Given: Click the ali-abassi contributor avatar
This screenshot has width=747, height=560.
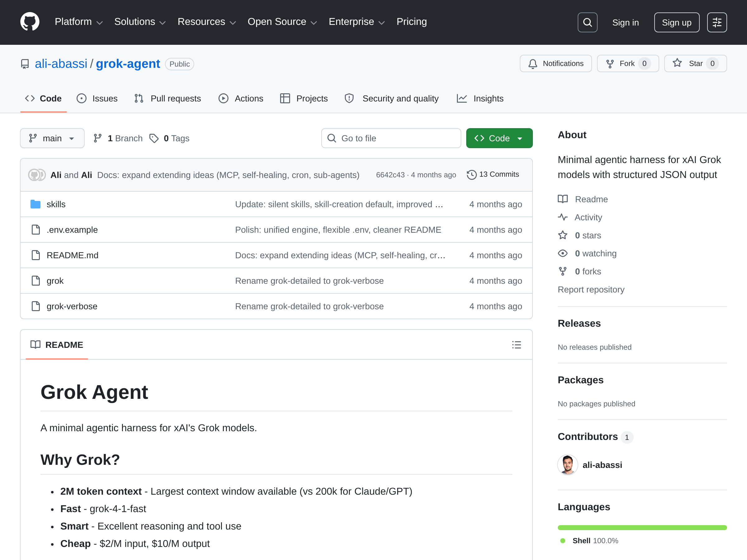Looking at the screenshot, I should pyautogui.click(x=567, y=465).
